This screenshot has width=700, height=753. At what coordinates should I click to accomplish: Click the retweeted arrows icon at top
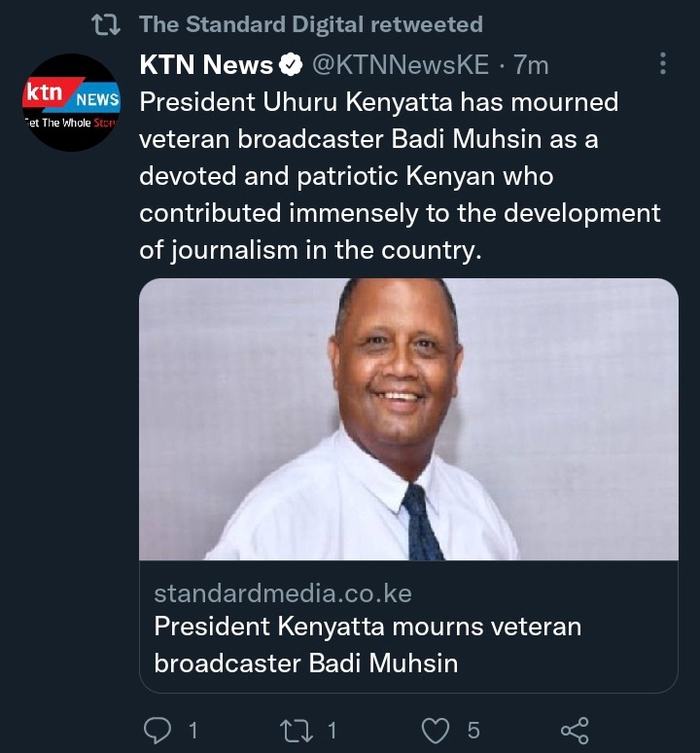[x=106, y=25]
